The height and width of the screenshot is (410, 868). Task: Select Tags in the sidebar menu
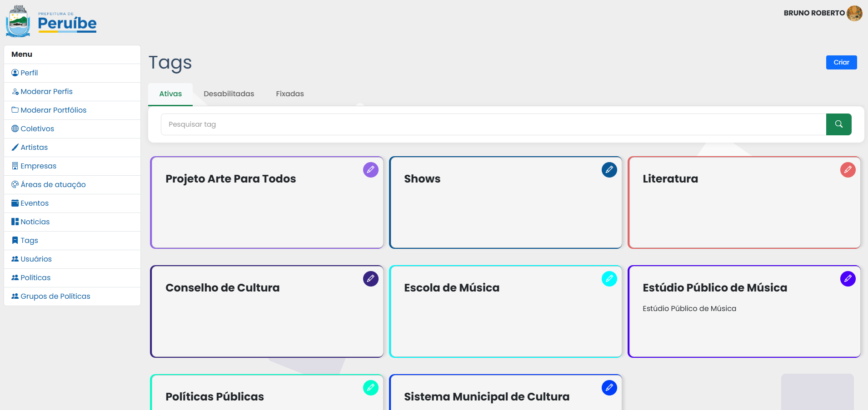click(72, 241)
